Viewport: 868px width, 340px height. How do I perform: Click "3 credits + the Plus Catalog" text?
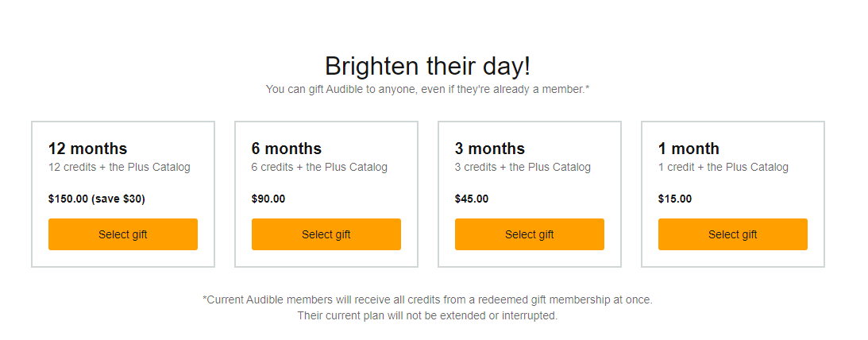click(x=523, y=167)
